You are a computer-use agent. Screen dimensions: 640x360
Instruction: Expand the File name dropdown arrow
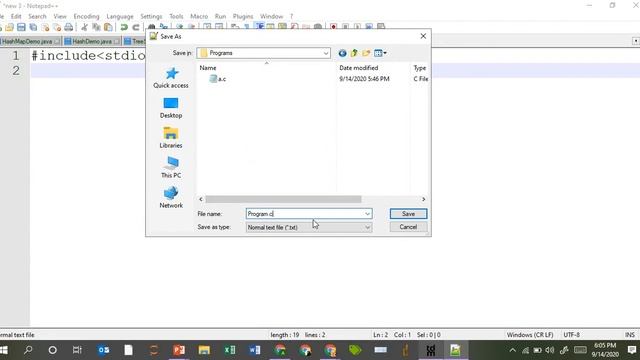tap(367, 214)
